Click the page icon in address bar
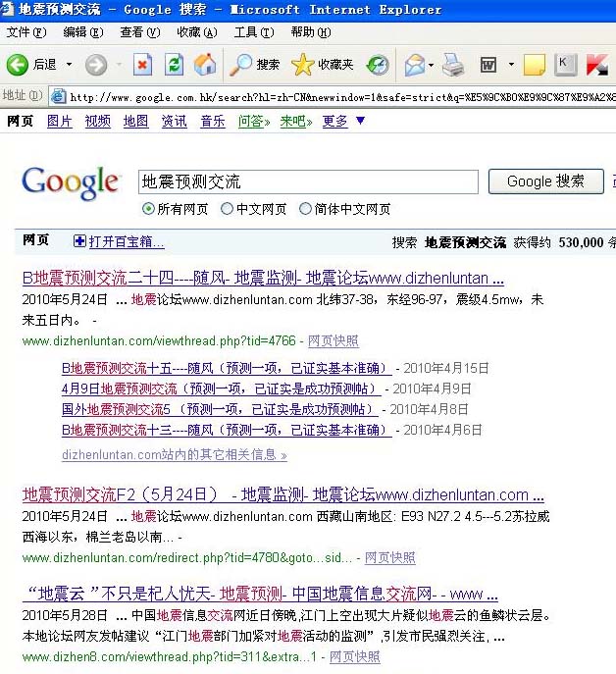This screenshot has height=674, width=616. point(59,96)
